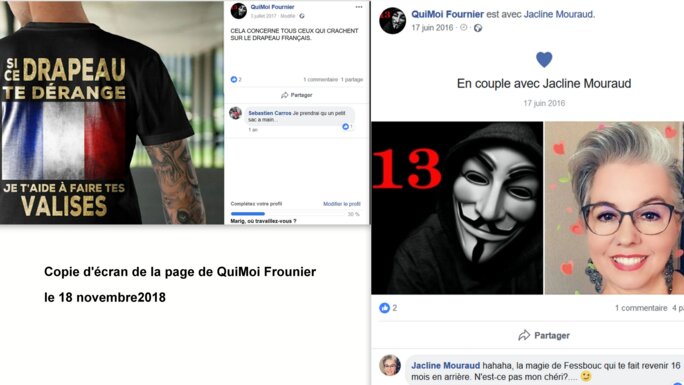Open Jacline Mouraud link in post header
The width and height of the screenshot is (684, 385).
click(558, 14)
